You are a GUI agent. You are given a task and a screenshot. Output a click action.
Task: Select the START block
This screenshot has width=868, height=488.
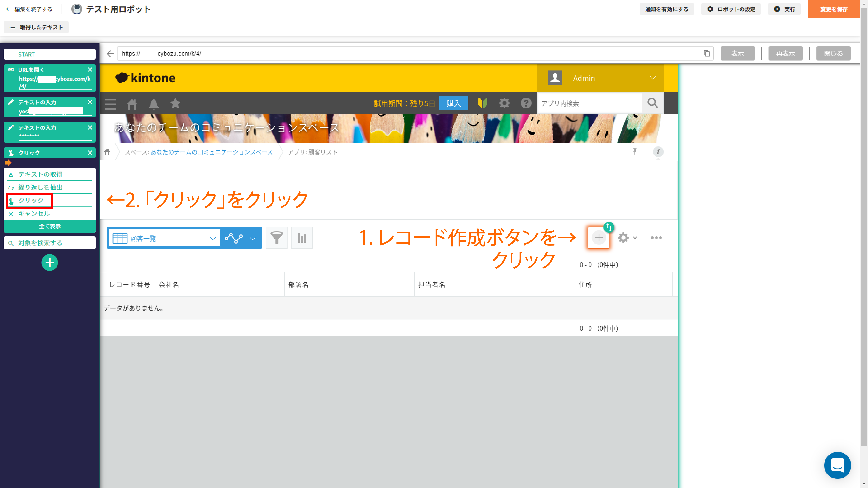pyautogui.click(x=50, y=54)
